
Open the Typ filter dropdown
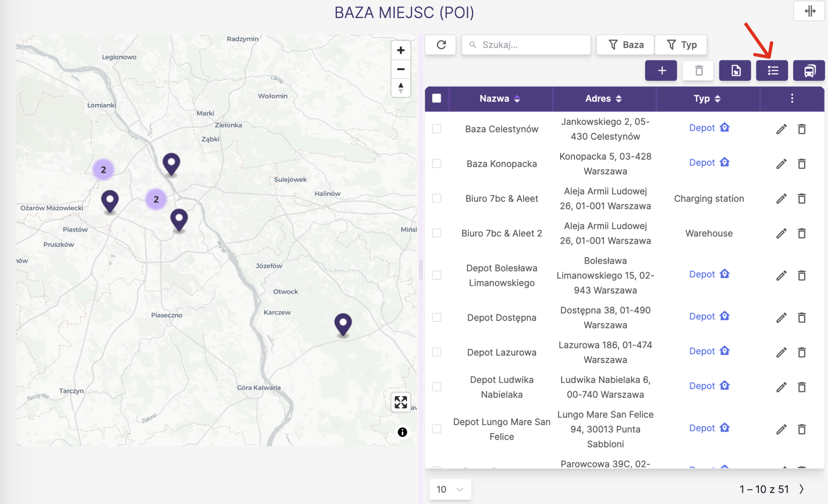point(681,45)
